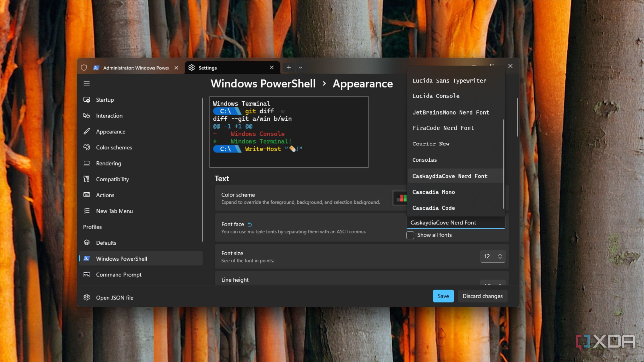Click the Defaults profile layers icon
644x362 pixels.
(x=87, y=243)
